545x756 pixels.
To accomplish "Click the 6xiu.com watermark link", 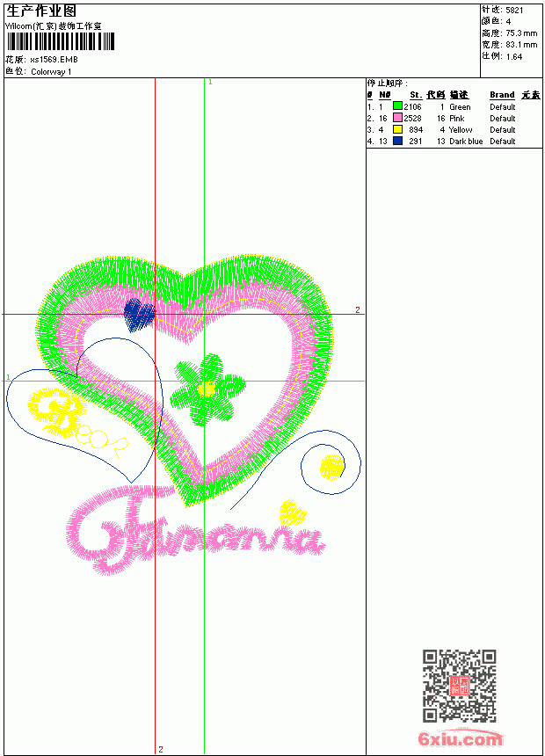I will click(461, 738).
